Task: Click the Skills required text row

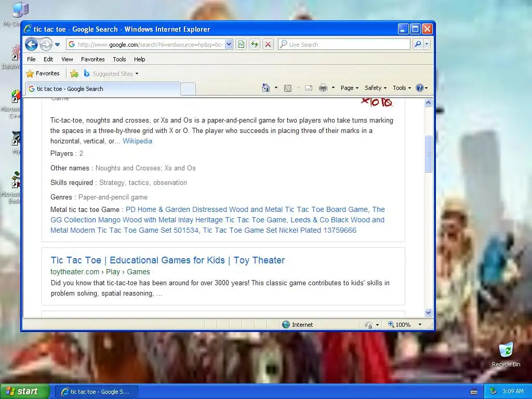Action: coord(118,182)
